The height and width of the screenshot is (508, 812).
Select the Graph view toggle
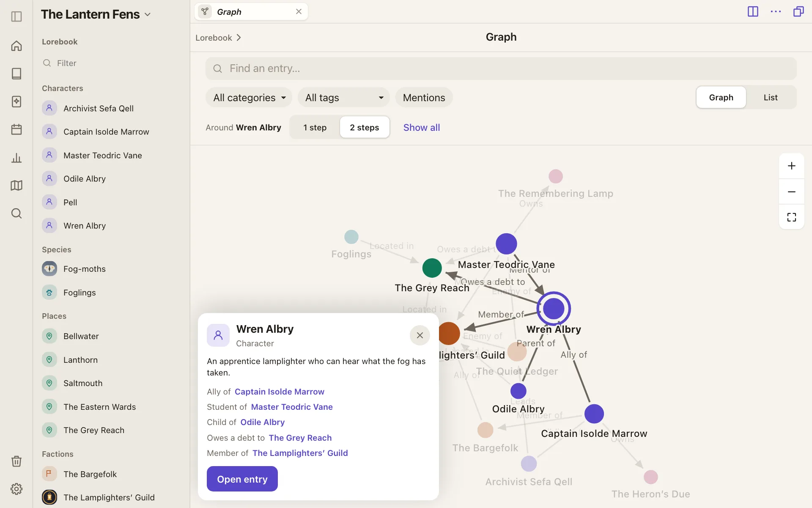(x=721, y=97)
